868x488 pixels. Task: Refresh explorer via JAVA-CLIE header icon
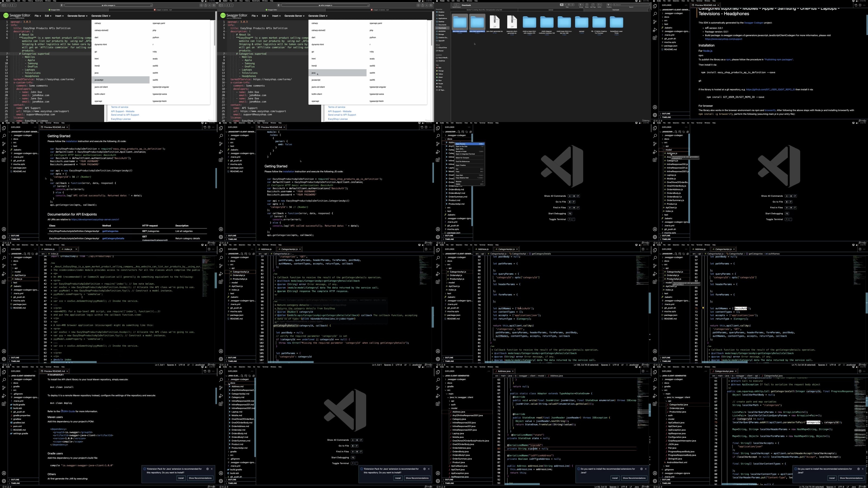[250, 376]
